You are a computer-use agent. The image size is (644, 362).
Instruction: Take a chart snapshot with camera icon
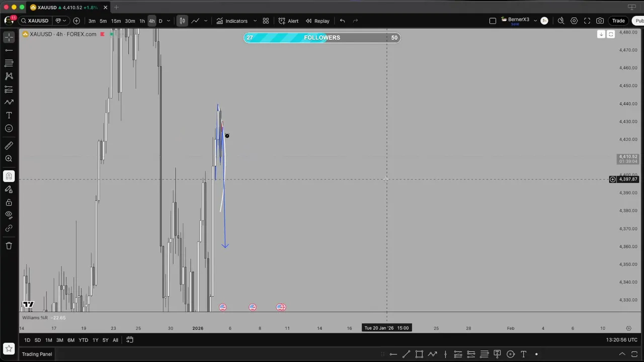coord(600,21)
